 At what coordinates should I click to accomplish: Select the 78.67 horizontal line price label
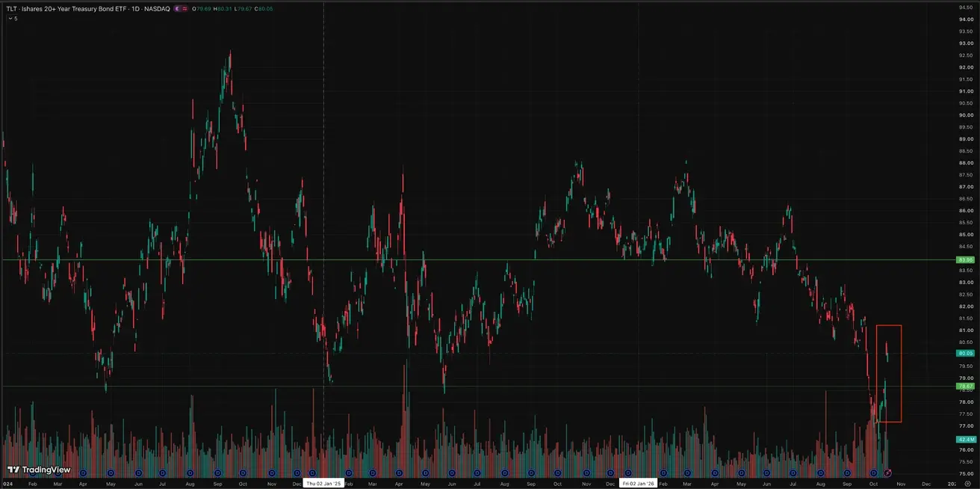(x=966, y=386)
